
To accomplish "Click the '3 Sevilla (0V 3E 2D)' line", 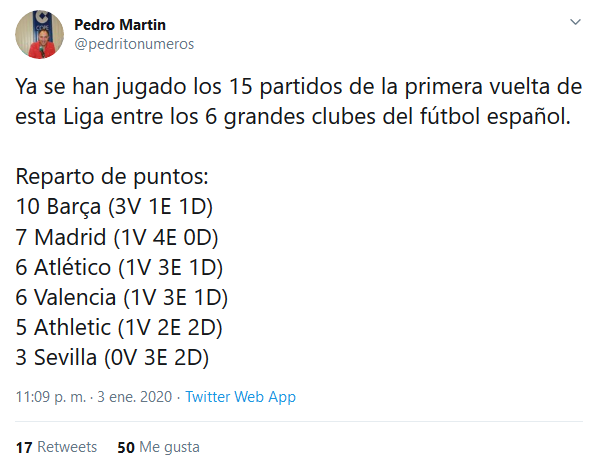I will pos(112,358).
